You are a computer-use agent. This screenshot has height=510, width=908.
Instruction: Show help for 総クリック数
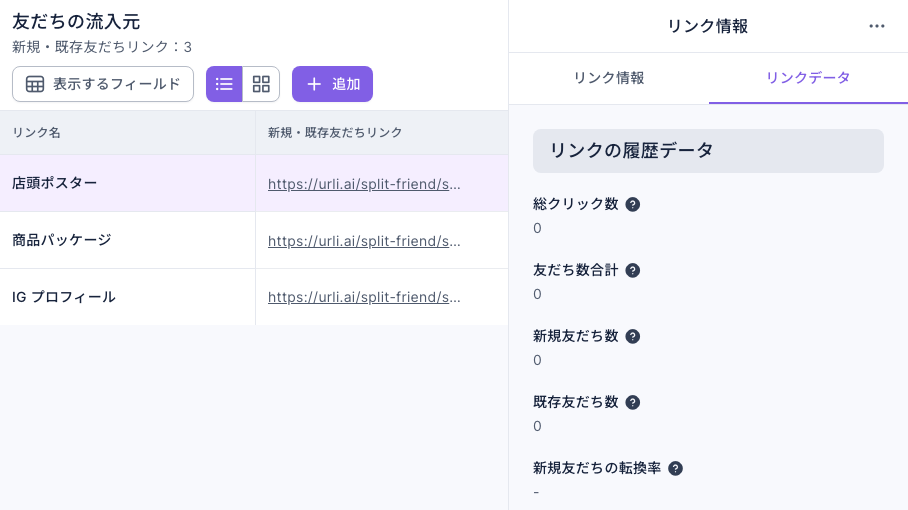[x=633, y=204]
